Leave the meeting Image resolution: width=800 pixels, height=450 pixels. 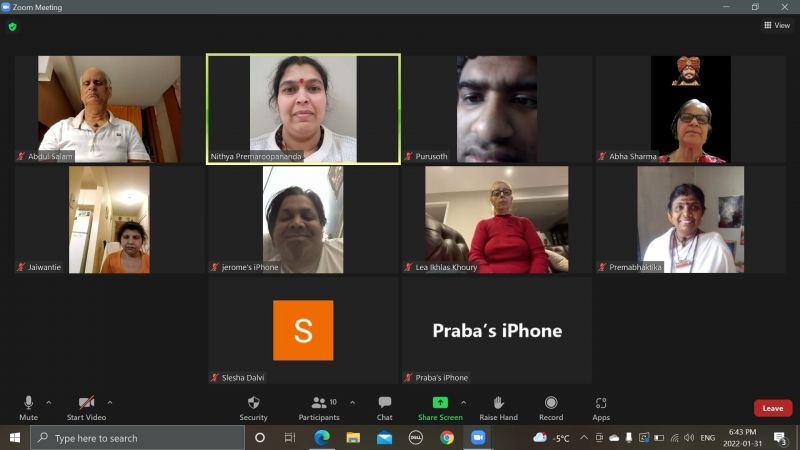point(773,408)
